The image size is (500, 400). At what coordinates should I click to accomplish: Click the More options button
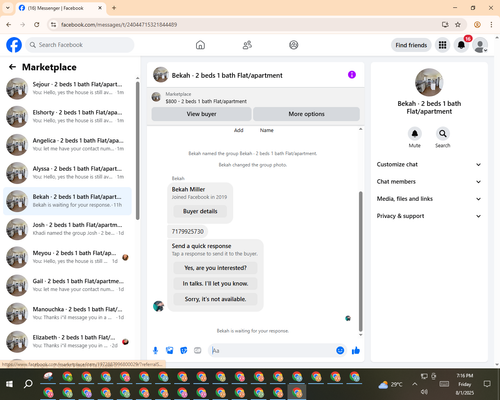point(306,114)
